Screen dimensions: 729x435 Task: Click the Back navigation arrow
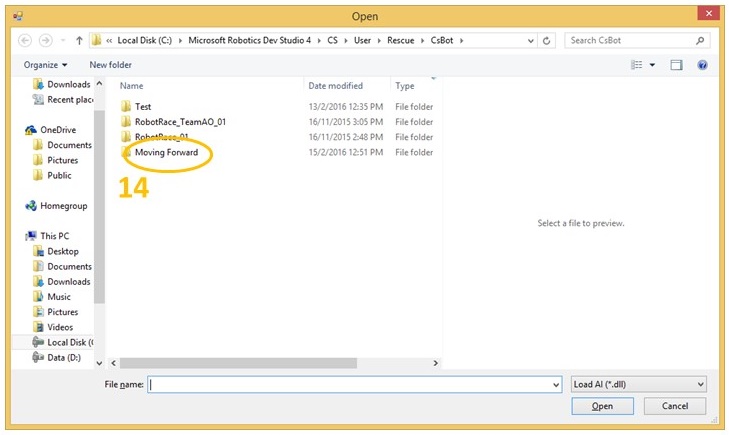[25, 41]
